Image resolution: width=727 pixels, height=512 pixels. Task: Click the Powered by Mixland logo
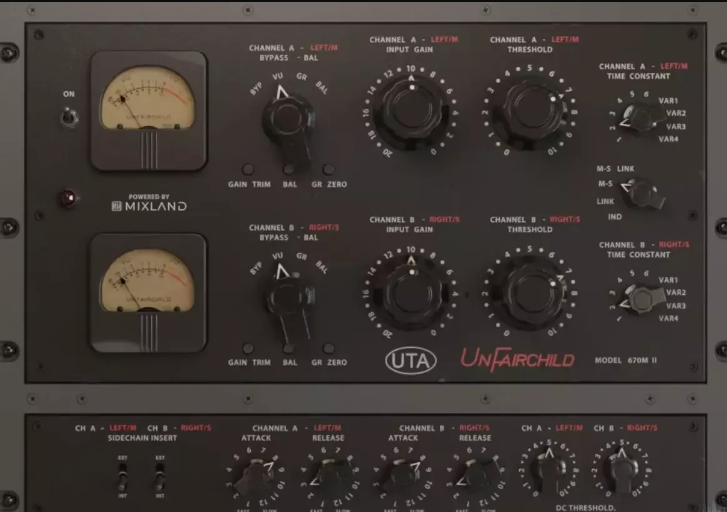149,203
